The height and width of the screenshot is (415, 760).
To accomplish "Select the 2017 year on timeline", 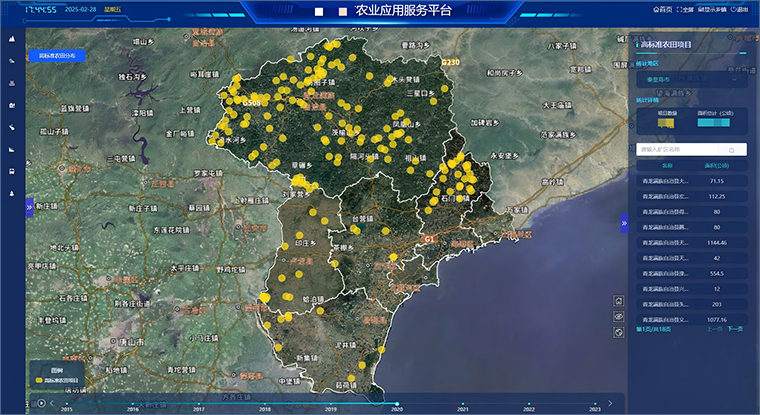I will coord(199,407).
